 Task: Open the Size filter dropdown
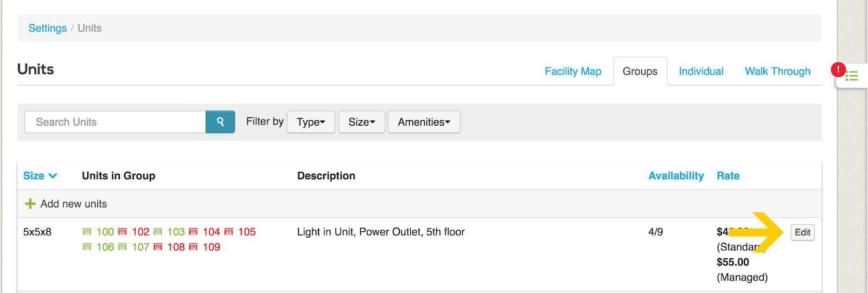(362, 122)
